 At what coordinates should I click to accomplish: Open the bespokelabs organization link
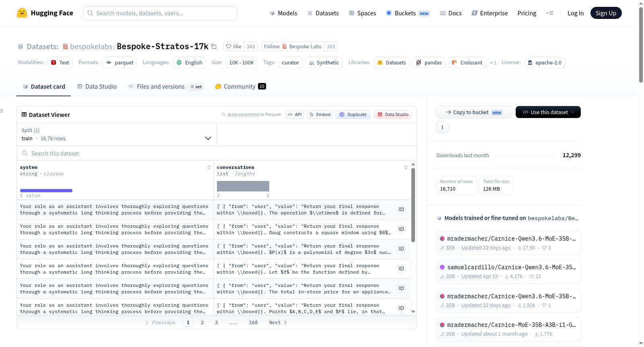(91, 46)
